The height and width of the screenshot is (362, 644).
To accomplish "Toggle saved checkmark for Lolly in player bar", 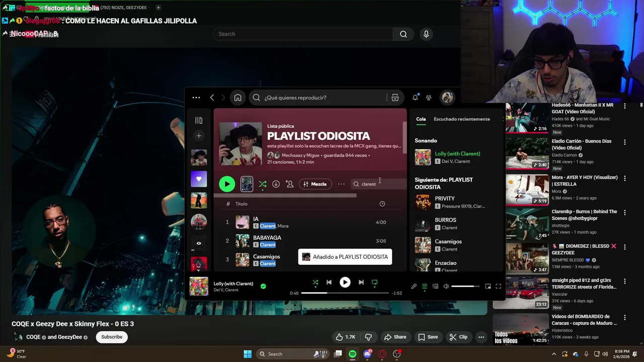I will (263, 286).
